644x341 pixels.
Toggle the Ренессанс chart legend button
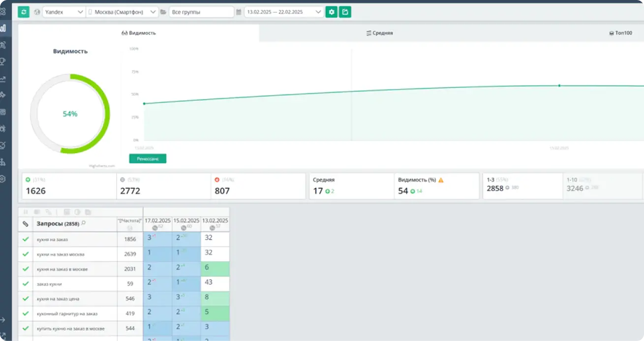(x=148, y=158)
